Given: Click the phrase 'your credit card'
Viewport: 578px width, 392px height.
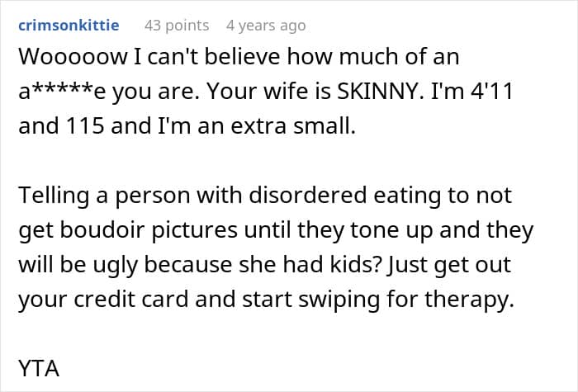Looking at the screenshot, I should click(x=103, y=299).
